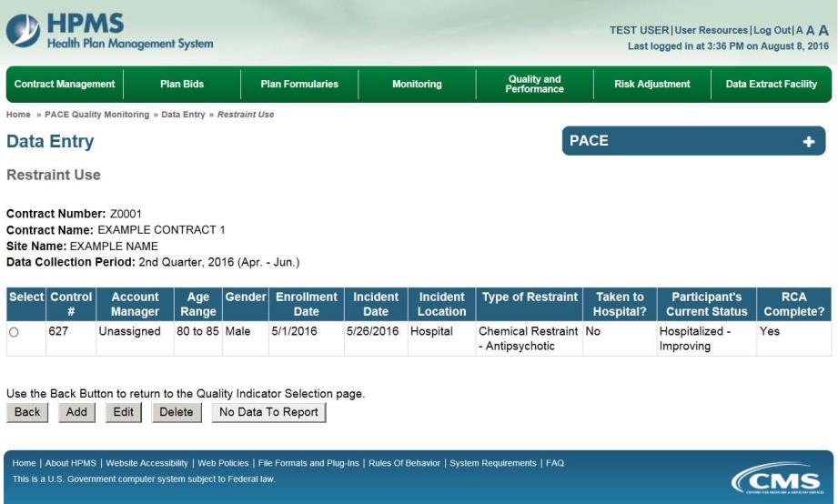
Task: Click the Select column header
Action: (x=26, y=304)
